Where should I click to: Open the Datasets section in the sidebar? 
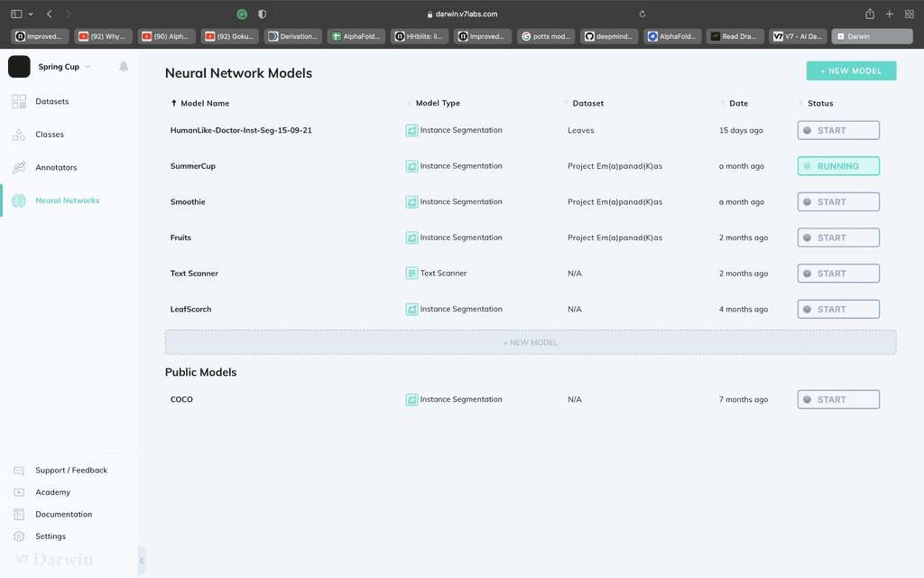[54, 101]
